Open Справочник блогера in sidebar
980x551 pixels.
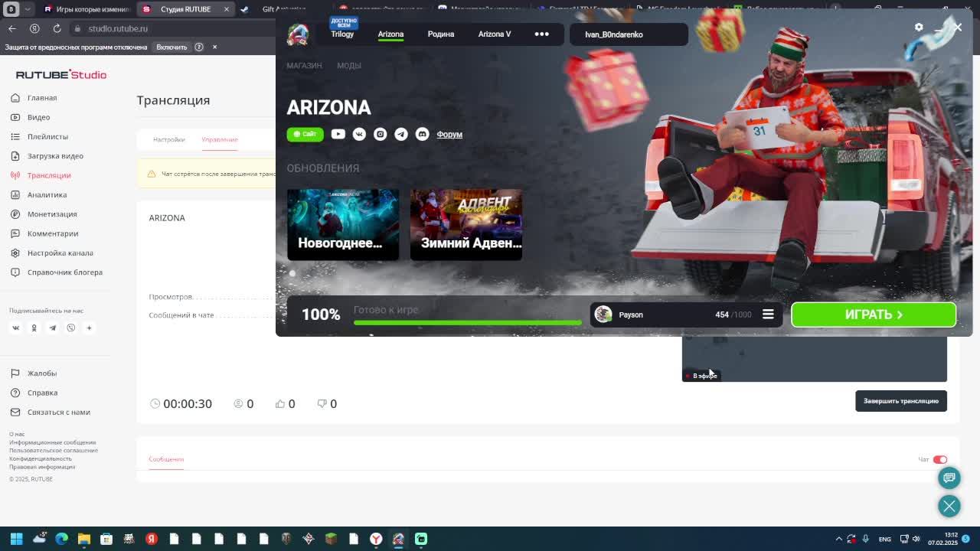pos(64,272)
